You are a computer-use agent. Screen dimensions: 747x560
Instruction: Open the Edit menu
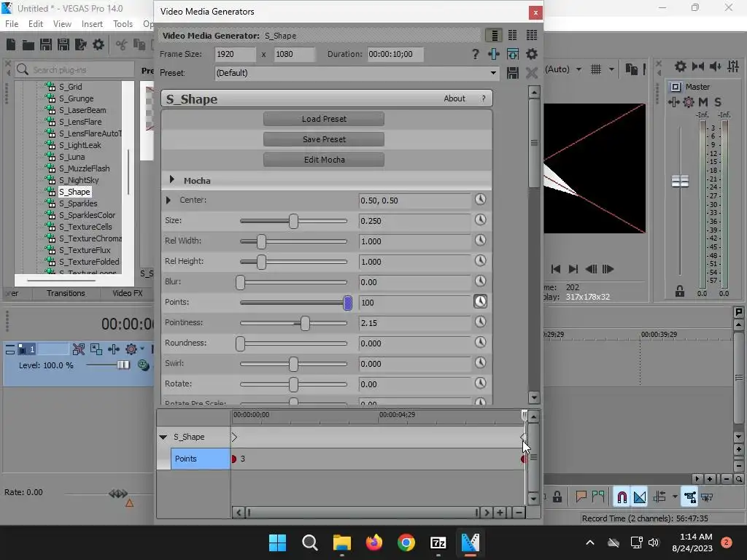coord(35,24)
